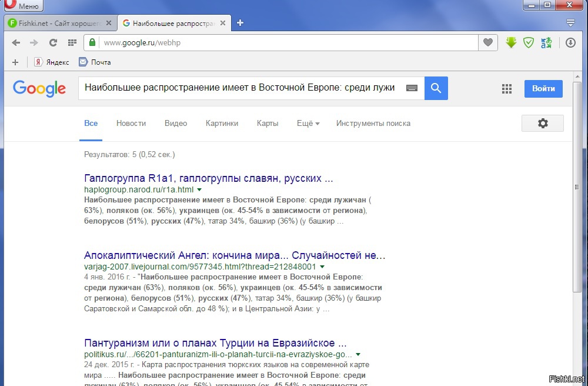Click the page vertical scrollbar thumb
The image size is (588, 386).
coord(577,187)
